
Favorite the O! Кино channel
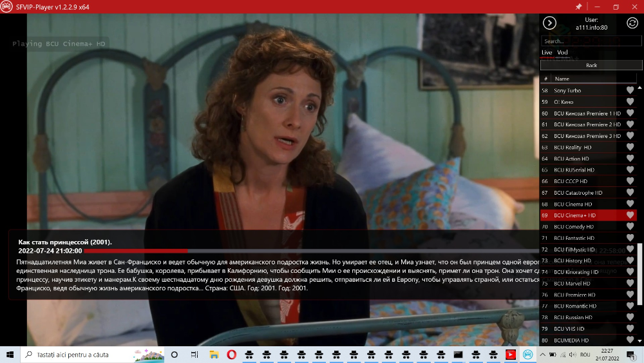[x=630, y=101]
